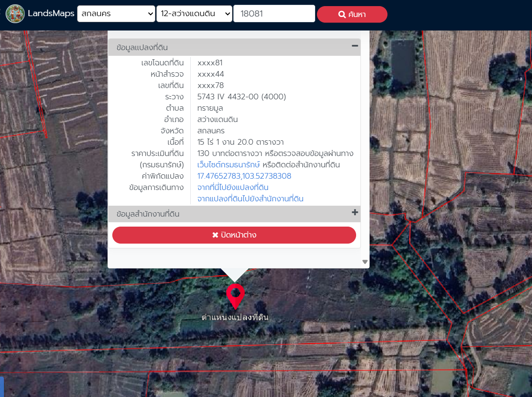Click the blue tab at bottom-left edge
Viewport: 532px width, 397px height.
(2, 387)
